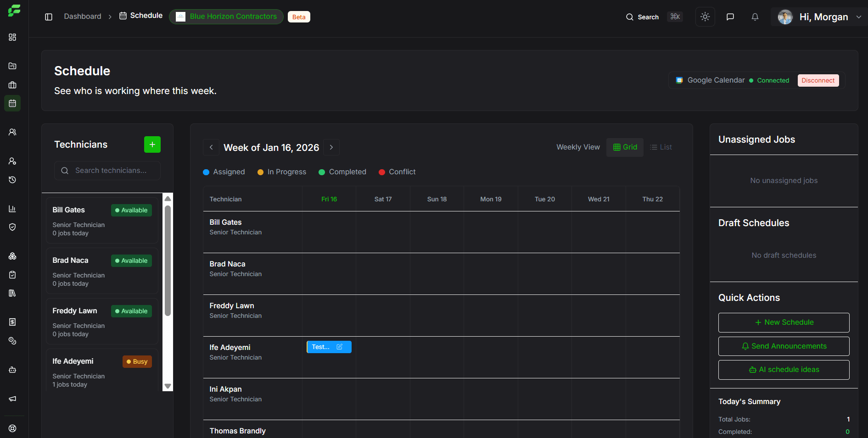Focus the Search technicians field
This screenshot has width=868, height=438.
coord(107,171)
